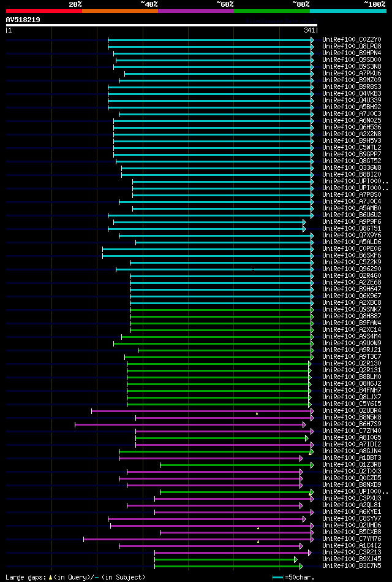Select hit label UniRef100_B3C7N5
This screenshot has height=582, width=392.
[352, 565]
